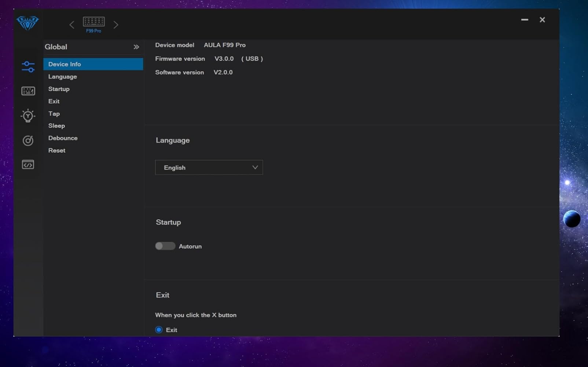Jump to Debounce settings section
The image size is (588, 367).
[63, 138]
